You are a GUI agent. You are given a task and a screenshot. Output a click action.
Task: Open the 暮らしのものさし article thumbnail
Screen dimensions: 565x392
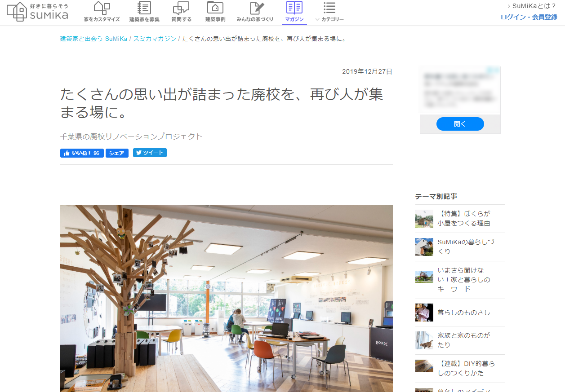424,313
